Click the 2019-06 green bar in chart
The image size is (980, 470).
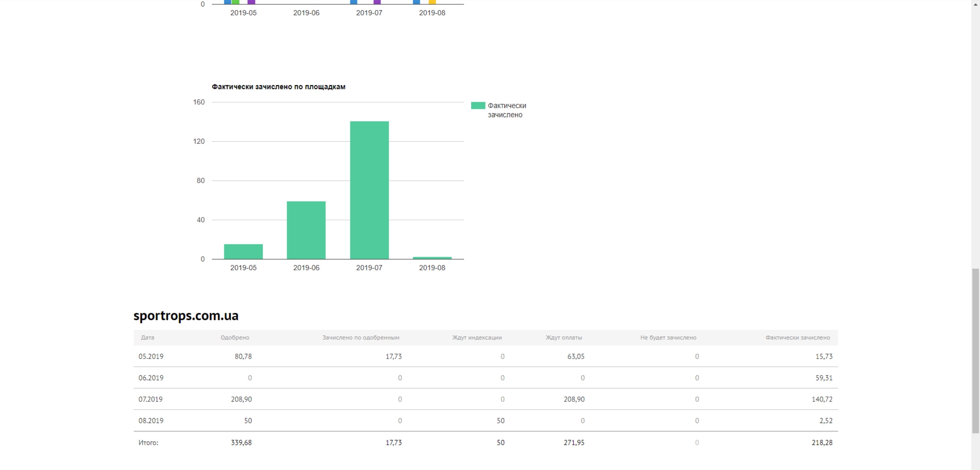[306, 230]
